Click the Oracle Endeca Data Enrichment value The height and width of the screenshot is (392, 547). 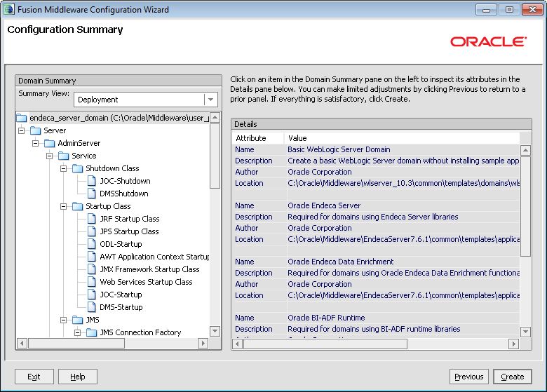point(341,262)
